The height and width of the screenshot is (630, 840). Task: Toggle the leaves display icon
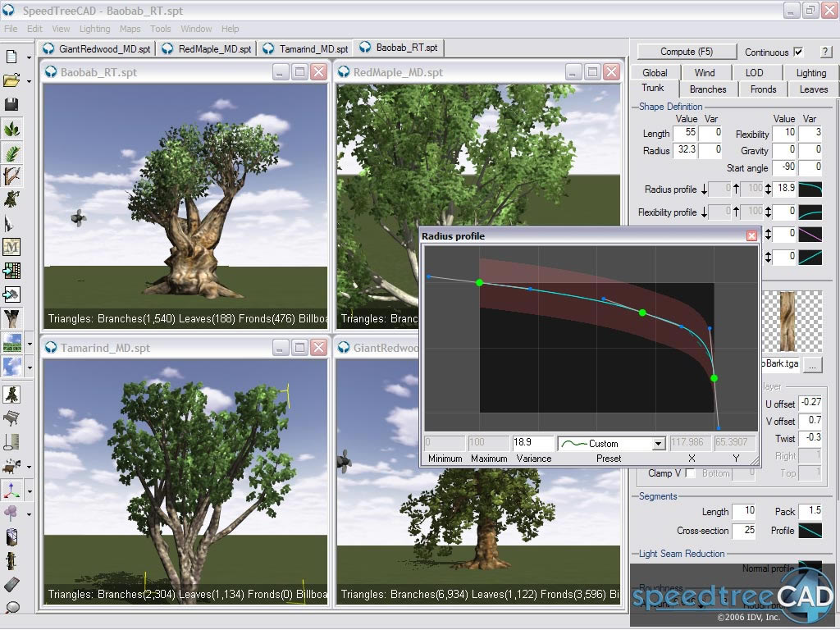point(11,129)
